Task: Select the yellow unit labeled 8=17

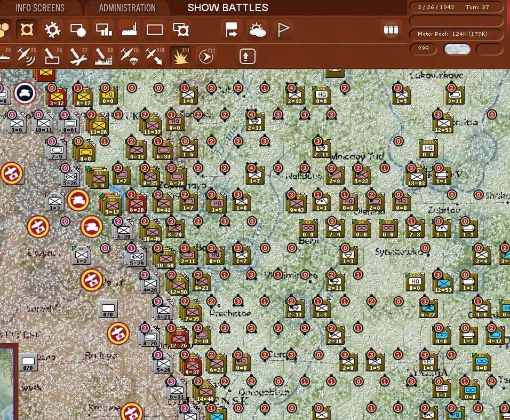Action: pyautogui.click(x=83, y=97)
